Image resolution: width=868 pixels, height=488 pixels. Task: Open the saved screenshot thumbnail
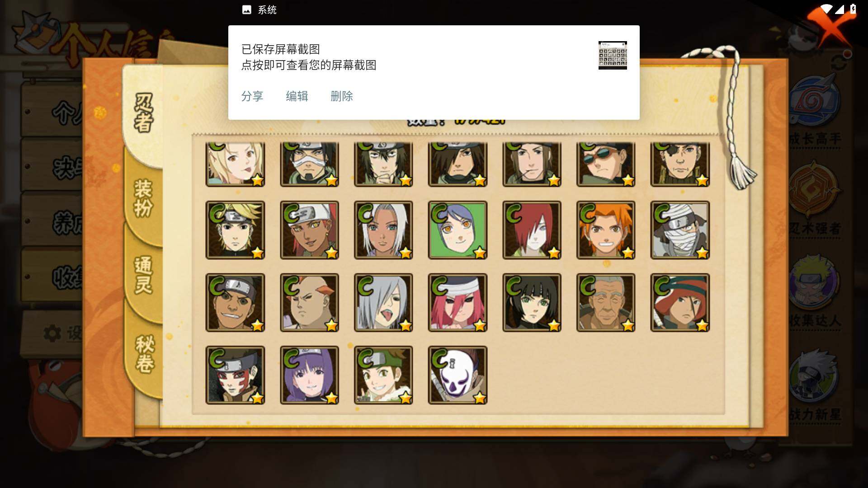[613, 55]
